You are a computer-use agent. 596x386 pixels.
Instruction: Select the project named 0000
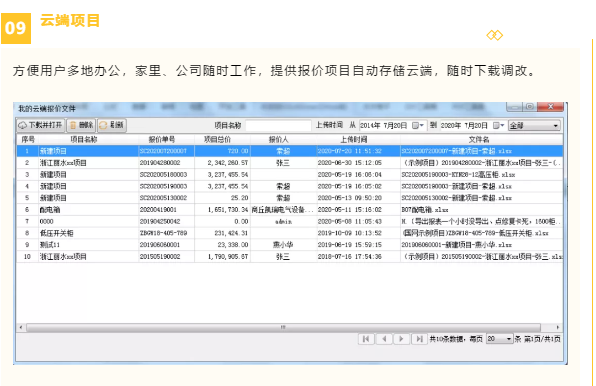[x=46, y=221]
